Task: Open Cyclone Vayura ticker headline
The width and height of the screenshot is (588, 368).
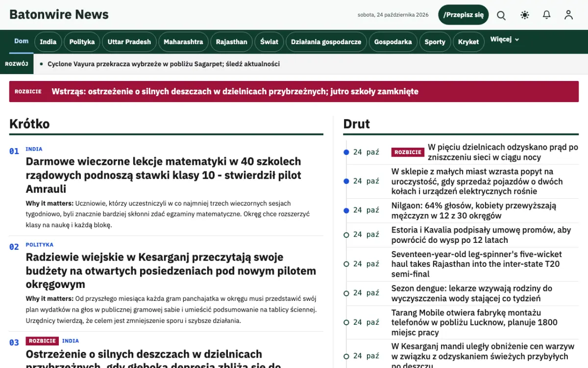Action: pos(164,64)
